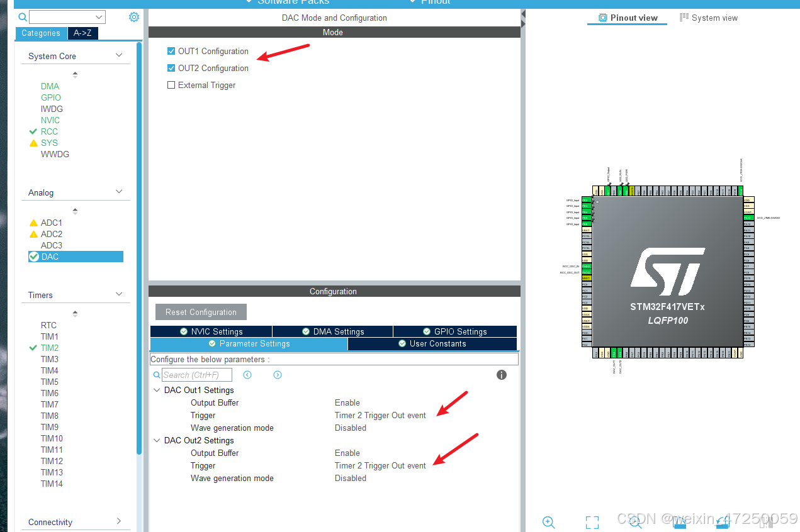Image resolution: width=800 pixels, height=532 pixels.
Task: Open the NVIC Settings tab
Action: (211, 331)
